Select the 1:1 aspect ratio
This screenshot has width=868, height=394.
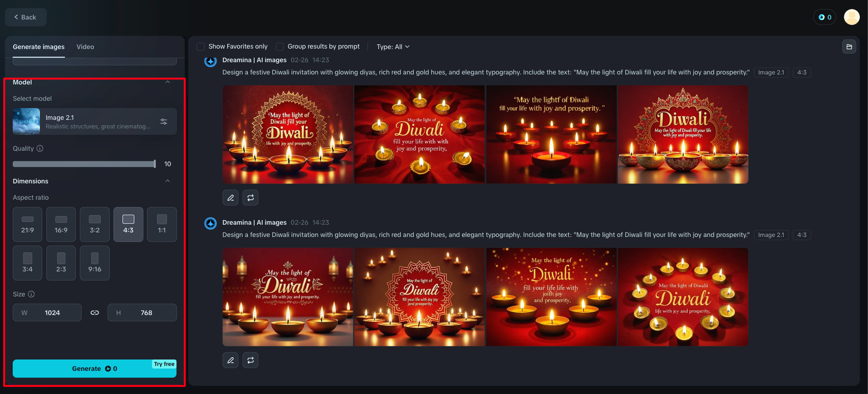(162, 224)
